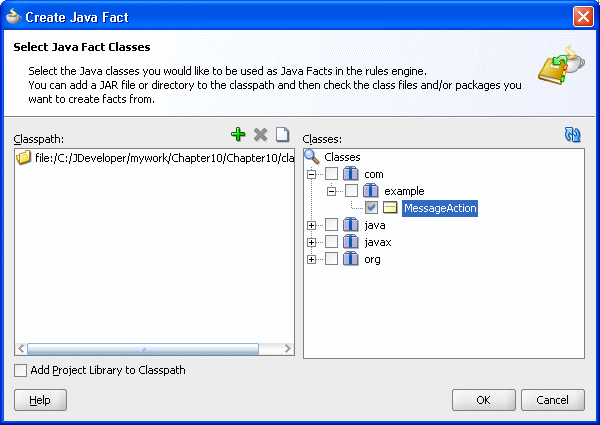
Task: Click the blank page icon above Classpath list
Action: pyautogui.click(x=282, y=135)
